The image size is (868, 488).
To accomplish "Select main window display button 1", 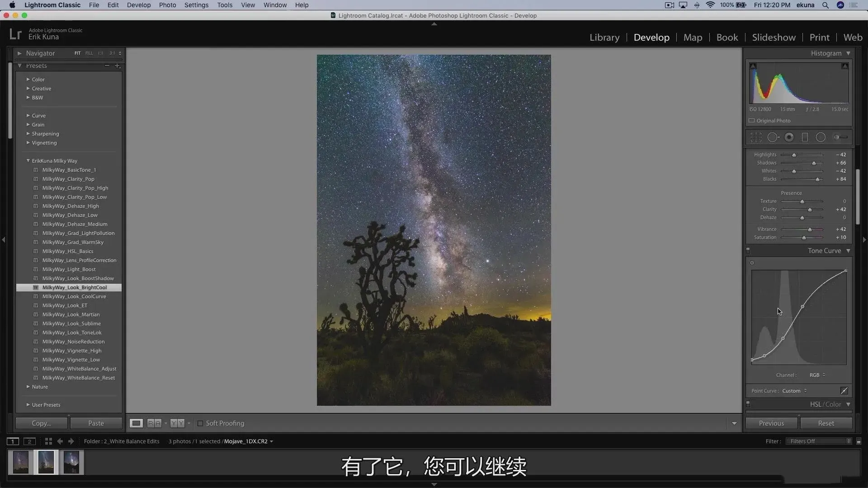I will coord(13,441).
